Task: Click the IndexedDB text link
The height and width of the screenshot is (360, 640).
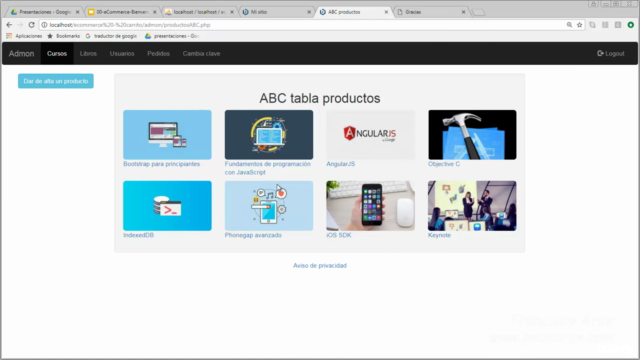Action: click(x=138, y=235)
